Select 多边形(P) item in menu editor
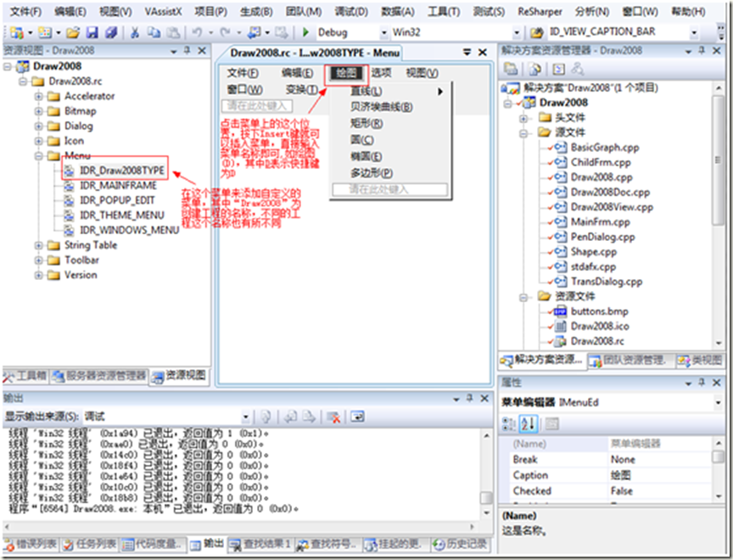733x560 pixels. pyautogui.click(x=372, y=173)
